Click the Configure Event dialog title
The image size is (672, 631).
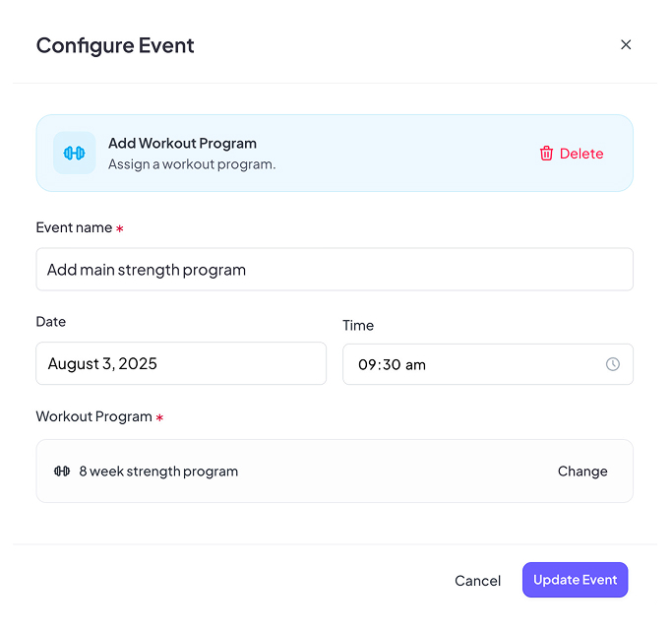point(115,45)
